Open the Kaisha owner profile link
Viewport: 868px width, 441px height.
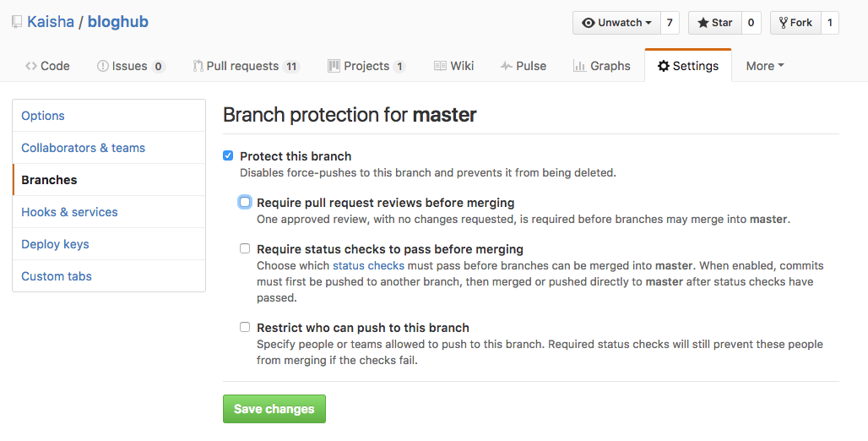(51, 22)
